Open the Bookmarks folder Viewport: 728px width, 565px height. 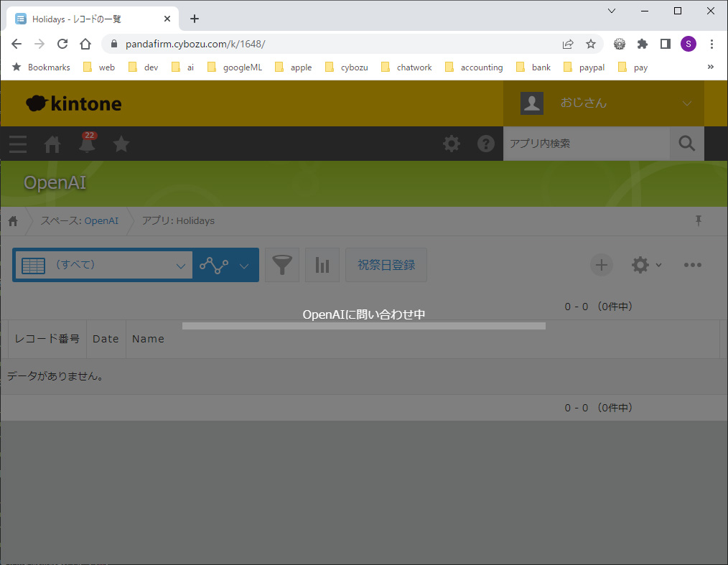pos(41,67)
